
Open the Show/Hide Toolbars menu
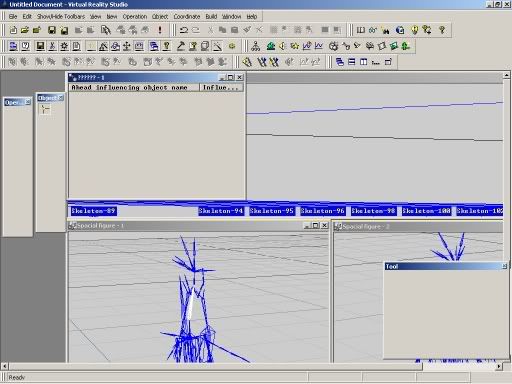(61, 16)
